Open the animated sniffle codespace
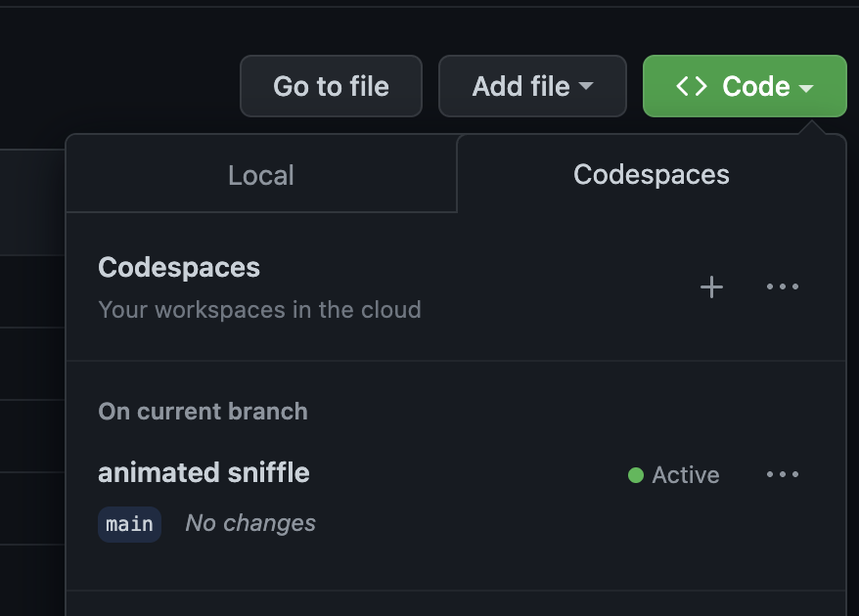 click(x=203, y=473)
